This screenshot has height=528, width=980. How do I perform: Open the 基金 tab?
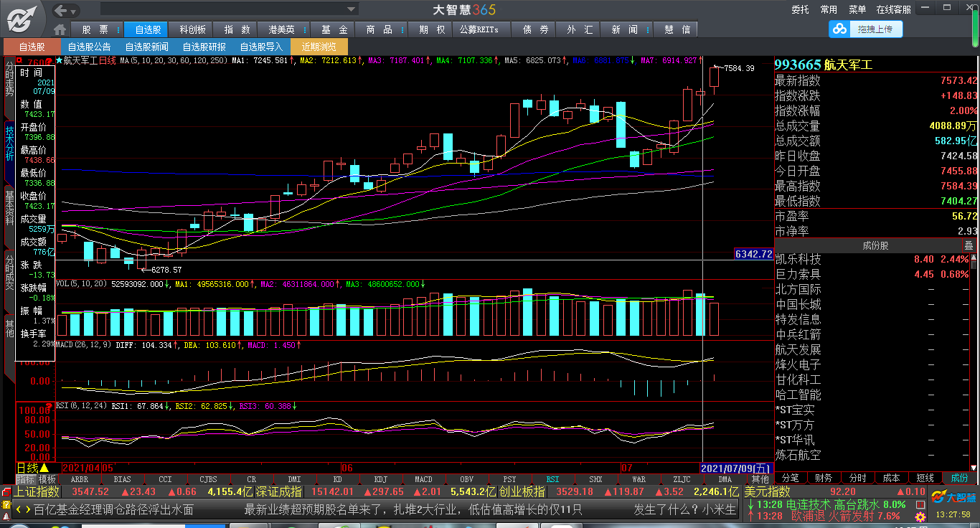pos(334,29)
